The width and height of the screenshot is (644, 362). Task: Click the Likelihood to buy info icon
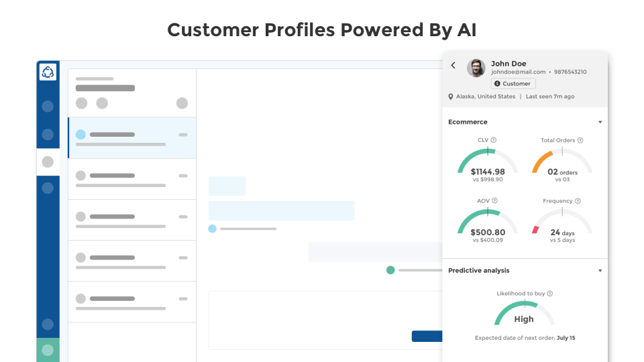coord(550,294)
